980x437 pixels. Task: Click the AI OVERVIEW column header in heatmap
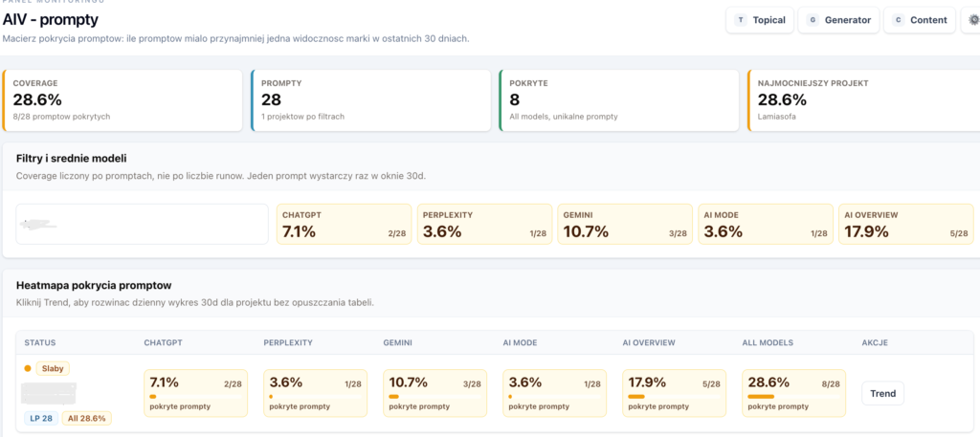tap(649, 342)
